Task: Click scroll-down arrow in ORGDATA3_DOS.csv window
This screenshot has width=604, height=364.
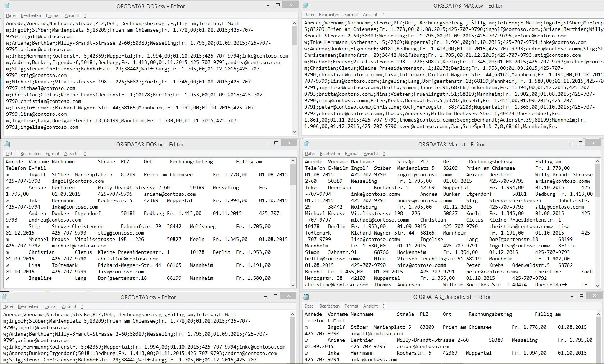Action: [x=294, y=132]
